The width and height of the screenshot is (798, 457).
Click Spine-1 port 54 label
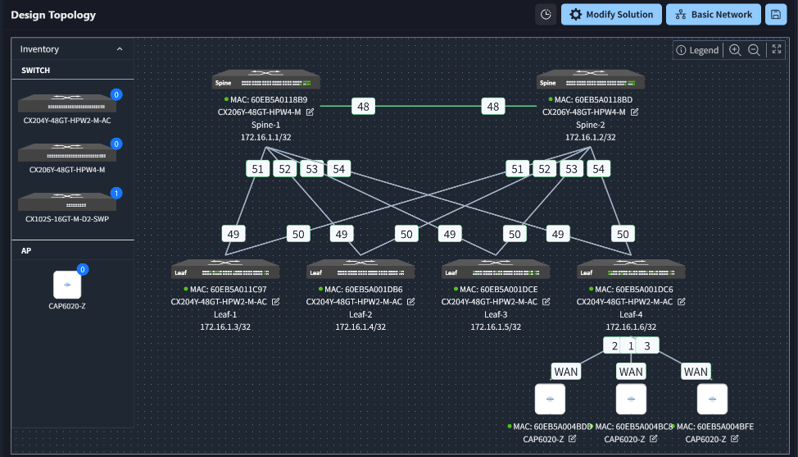click(x=339, y=169)
